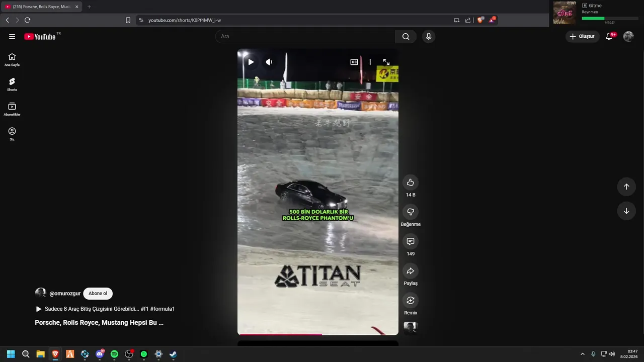Screen dimensions: 644x362
Task: Click the Oluştur create button
Action: pos(582,36)
